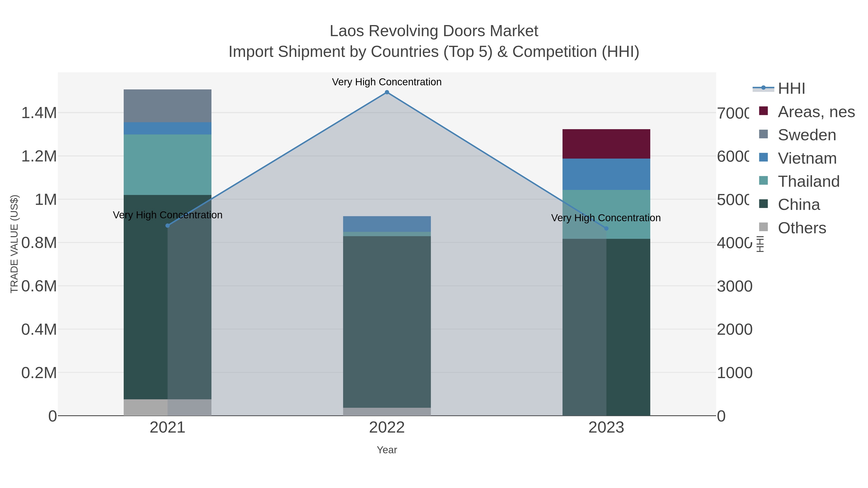Toggle the Others legend entry
Image resolution: width=868 pixels, height=488 pixels.
tap(792, 228)
